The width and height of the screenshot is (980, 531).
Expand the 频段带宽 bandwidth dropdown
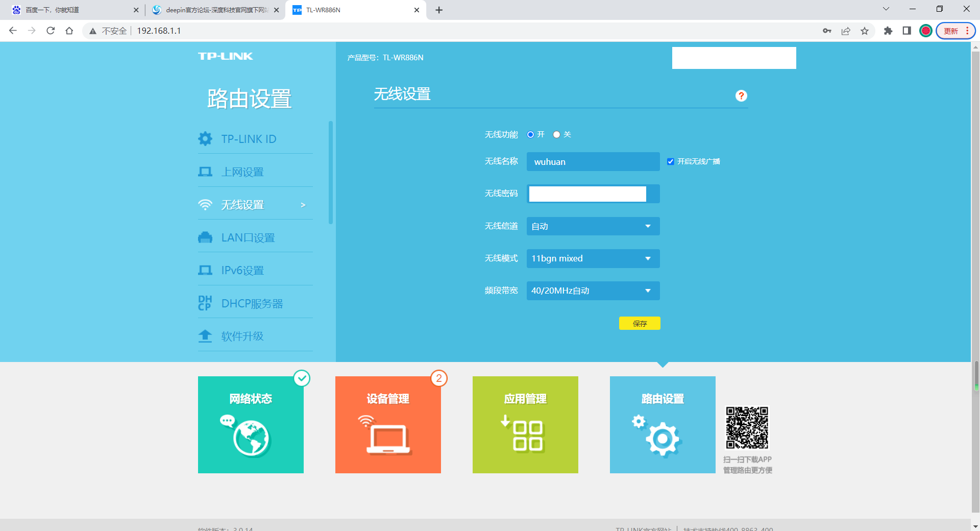pos(593,291)
